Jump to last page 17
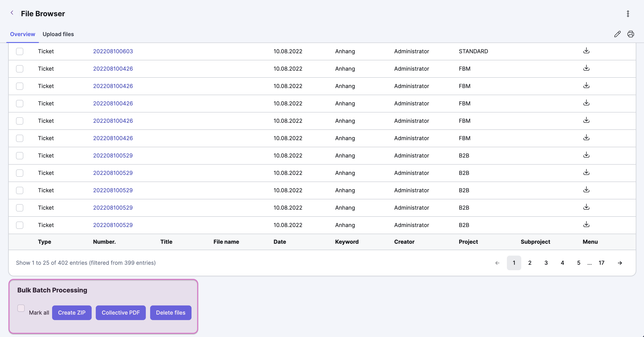 tap(601, 263)
